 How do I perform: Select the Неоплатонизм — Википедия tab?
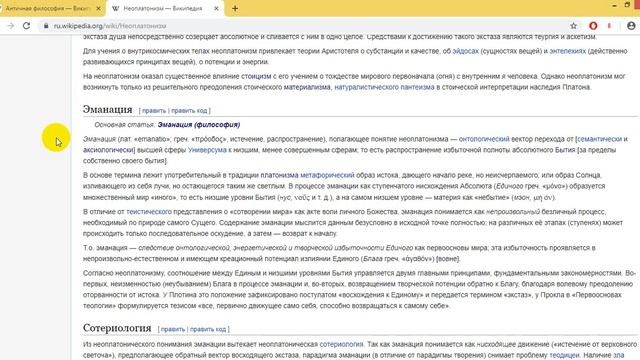pos(165,8)
